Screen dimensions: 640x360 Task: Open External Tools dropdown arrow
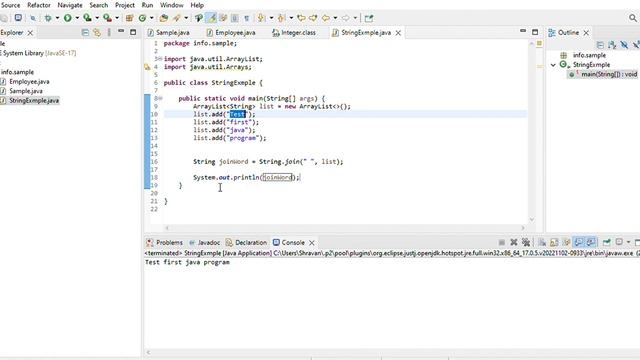pyautogui.click(x=117, y=18)
